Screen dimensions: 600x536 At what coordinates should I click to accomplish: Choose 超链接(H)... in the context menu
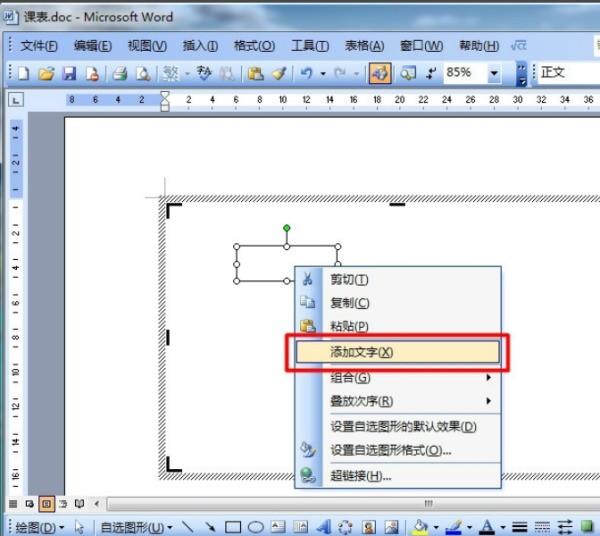coord(398,476)
